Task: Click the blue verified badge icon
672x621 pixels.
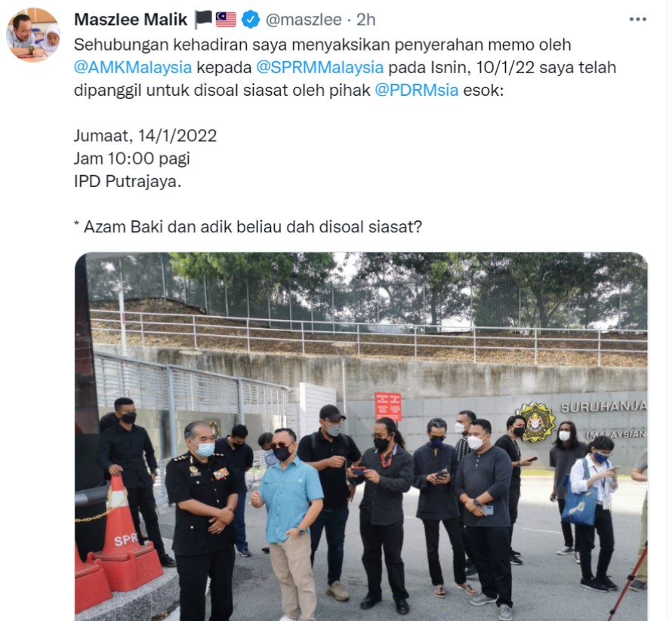Action: coord(251,20)
